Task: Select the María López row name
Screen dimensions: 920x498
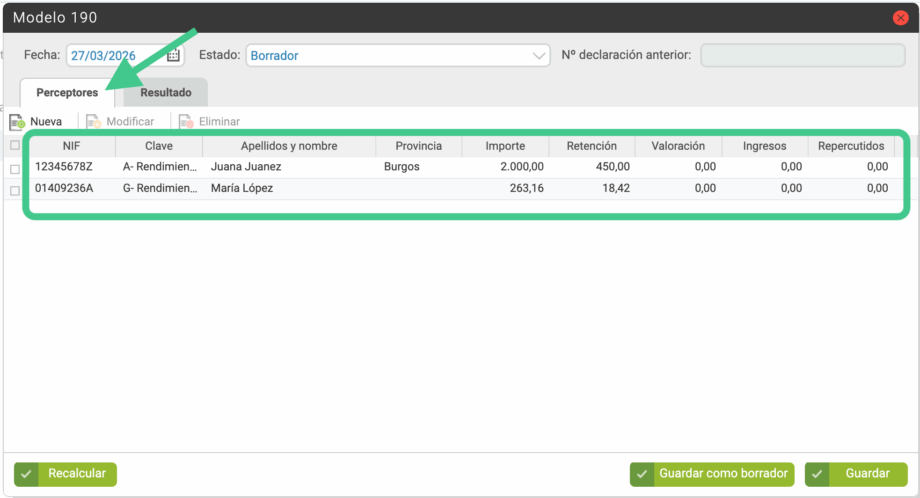Action: [242, 188]
